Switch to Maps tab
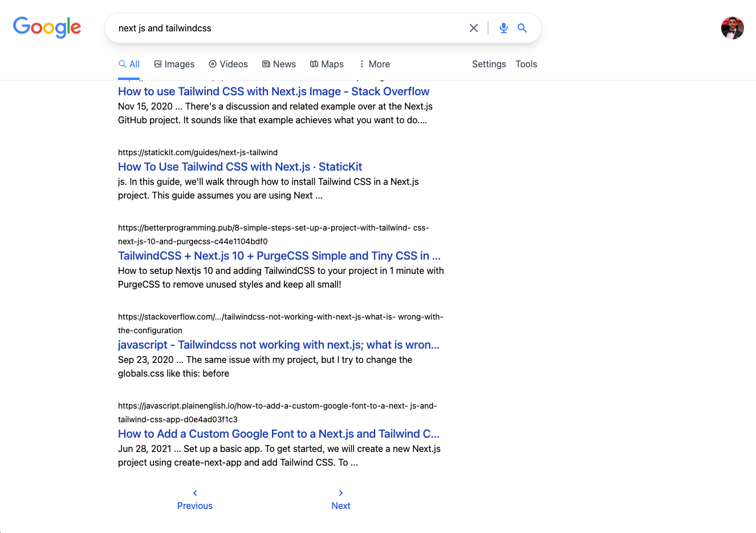 pos(327,64)
